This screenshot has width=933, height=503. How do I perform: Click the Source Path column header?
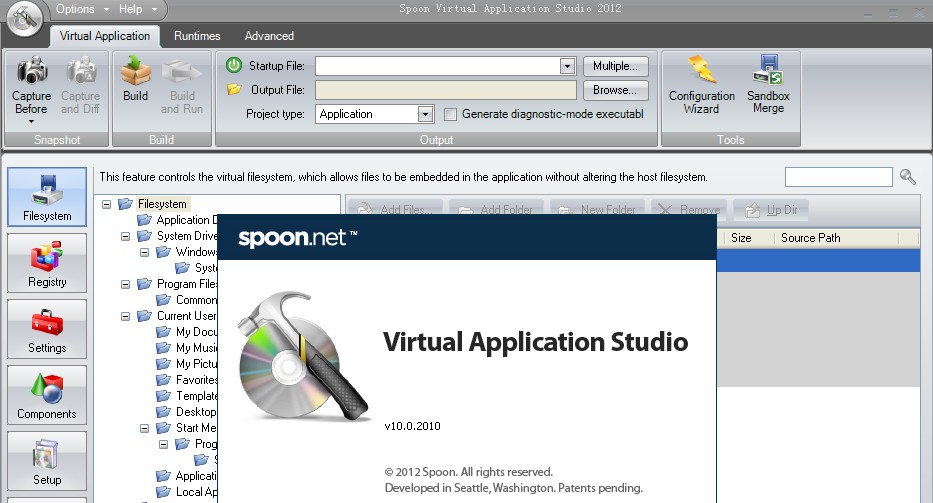[837, 238]
